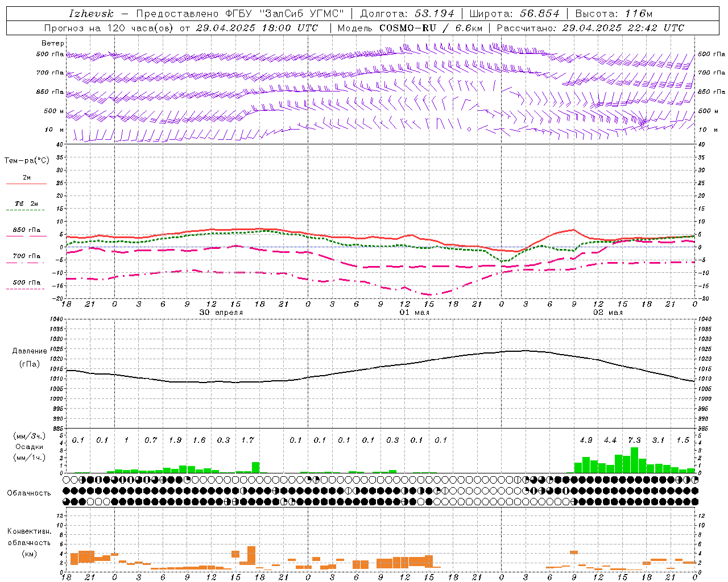This screenshot has width=728, height=582.
Task: Select the latitude value 56.854
Action: click(539, 14)
